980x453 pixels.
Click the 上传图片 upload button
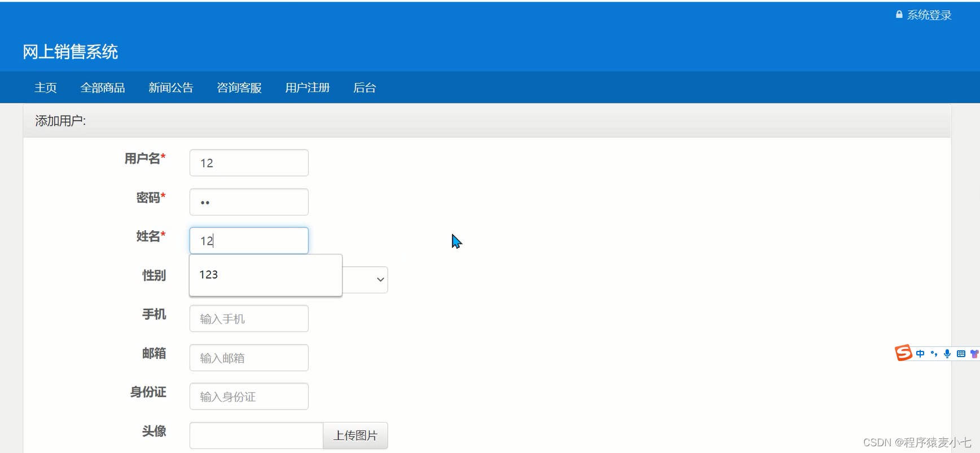[x=355, y=436]
